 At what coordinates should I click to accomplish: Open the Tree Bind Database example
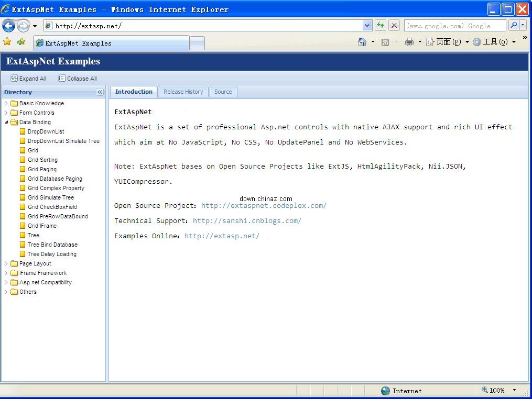pos(52,245)
